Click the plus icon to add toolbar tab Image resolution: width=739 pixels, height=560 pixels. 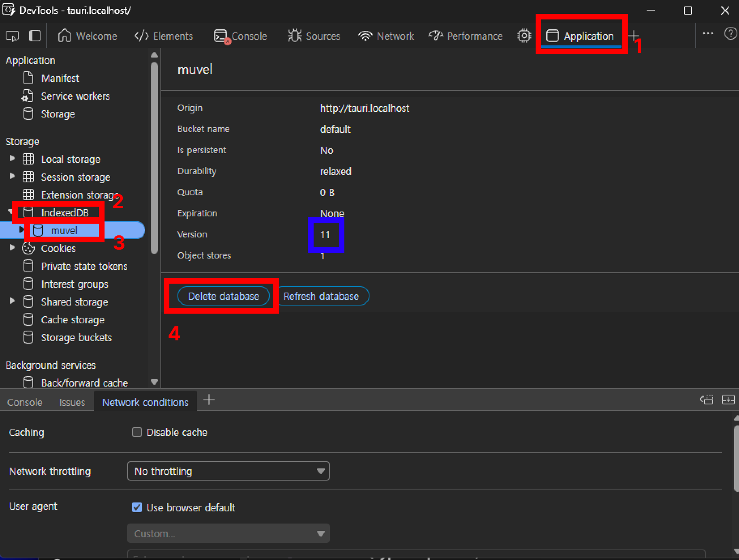[x=633, y=36]
